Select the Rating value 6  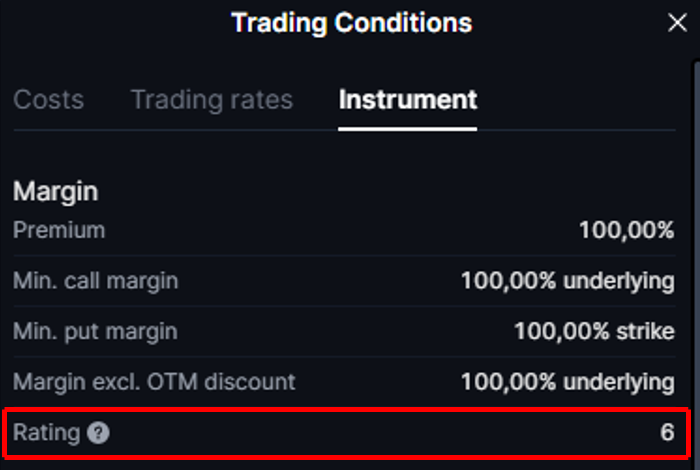(667, 433)
